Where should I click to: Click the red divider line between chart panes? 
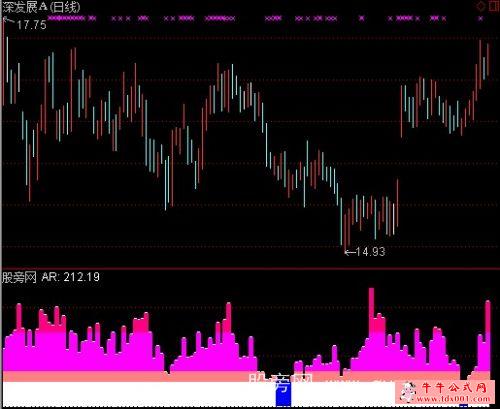(250, 268)
